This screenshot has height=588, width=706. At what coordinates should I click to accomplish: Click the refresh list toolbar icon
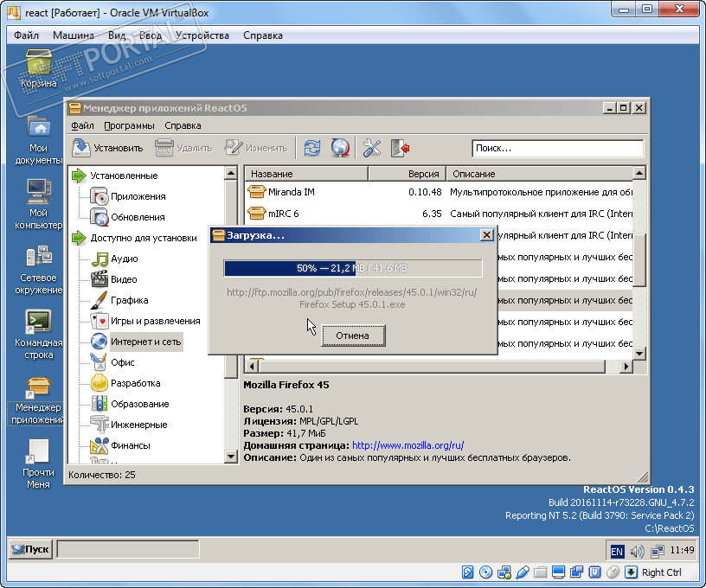pos(312,148)
